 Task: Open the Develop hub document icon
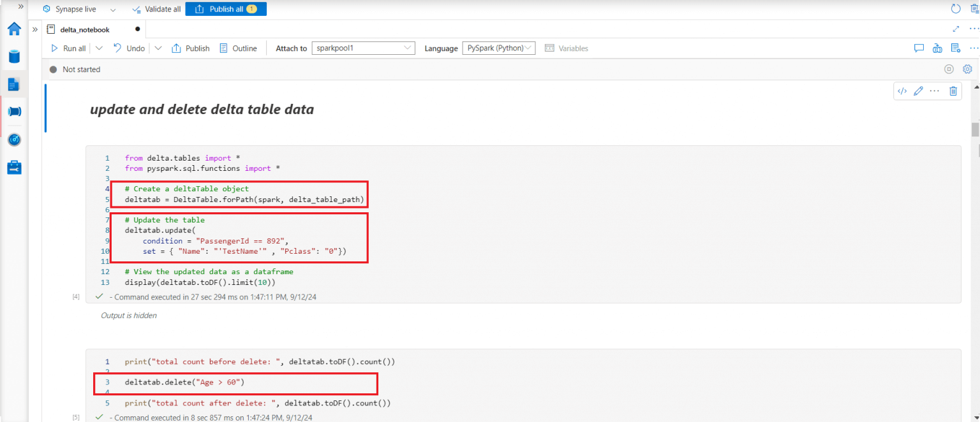[x=14, y=84]
